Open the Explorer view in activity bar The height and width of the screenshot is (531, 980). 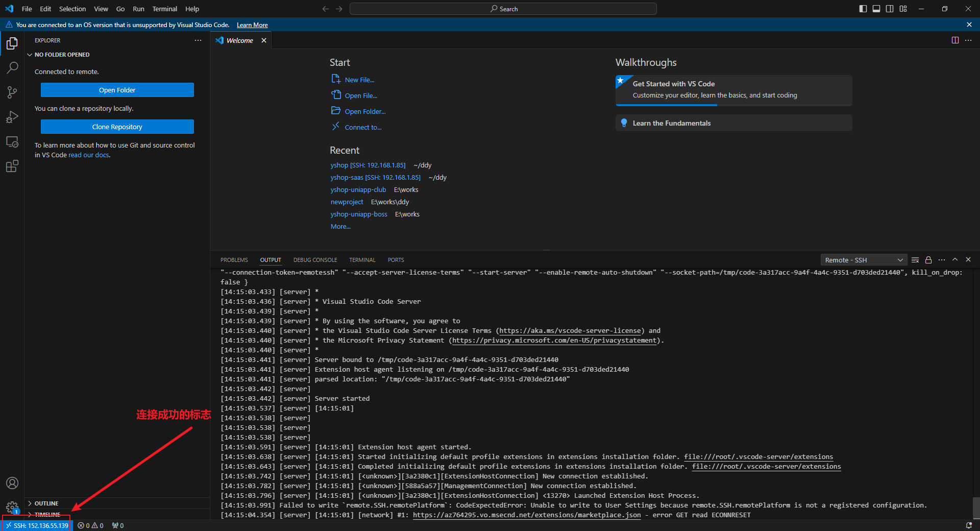click(x=12, y=43)
